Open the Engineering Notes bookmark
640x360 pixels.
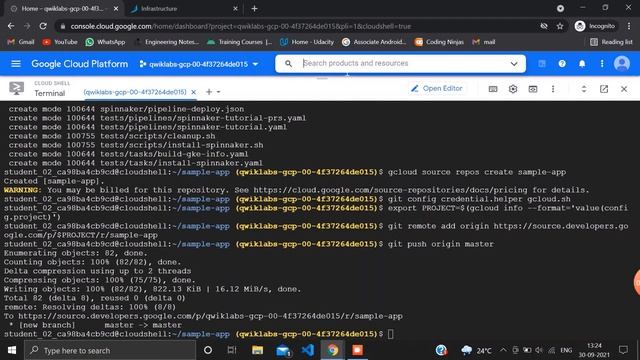point(167,42)
